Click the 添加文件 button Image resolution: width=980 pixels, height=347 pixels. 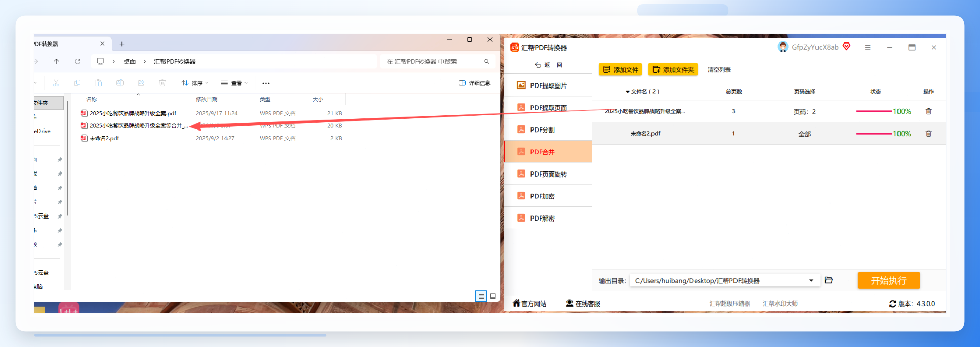point(620,70)
